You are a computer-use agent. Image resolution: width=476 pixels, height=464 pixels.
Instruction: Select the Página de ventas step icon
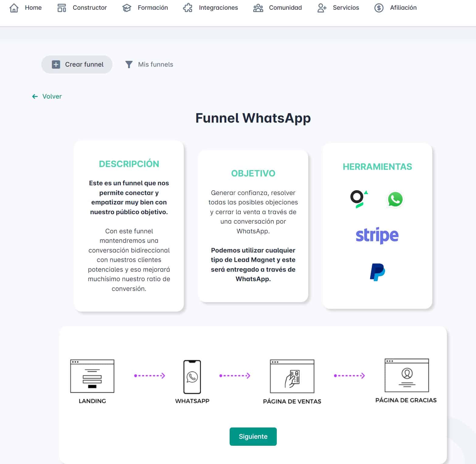[292, 376]
